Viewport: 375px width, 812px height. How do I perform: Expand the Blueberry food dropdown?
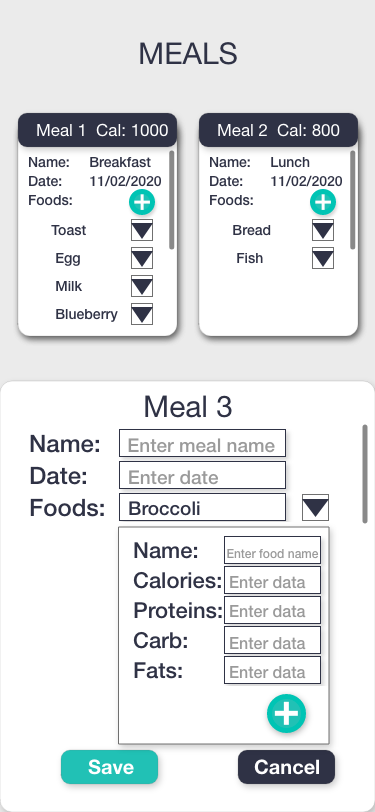142,314
